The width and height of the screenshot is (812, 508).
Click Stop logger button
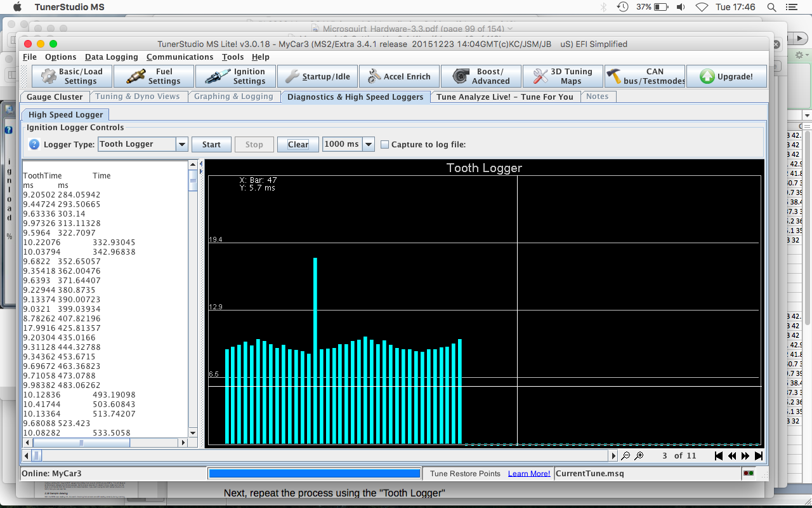pos(254,144)
